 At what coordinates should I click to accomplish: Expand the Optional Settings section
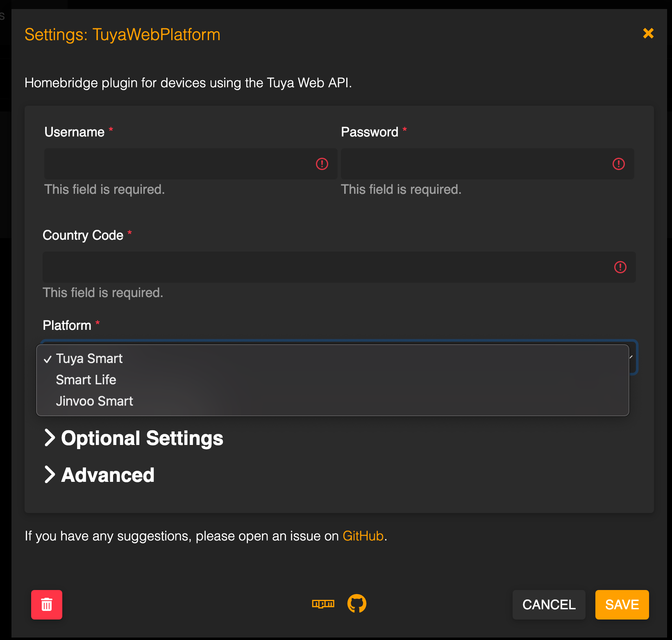point(134,438)
